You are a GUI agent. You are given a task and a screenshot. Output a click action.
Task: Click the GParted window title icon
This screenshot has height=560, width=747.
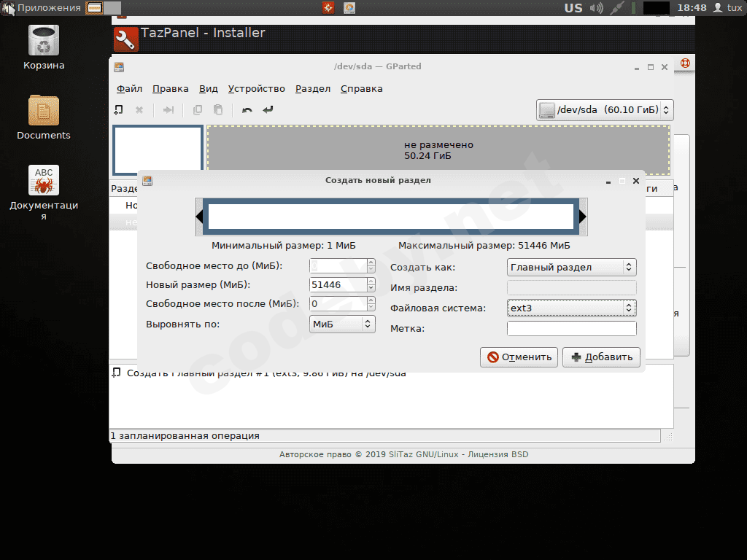point(119,67)
